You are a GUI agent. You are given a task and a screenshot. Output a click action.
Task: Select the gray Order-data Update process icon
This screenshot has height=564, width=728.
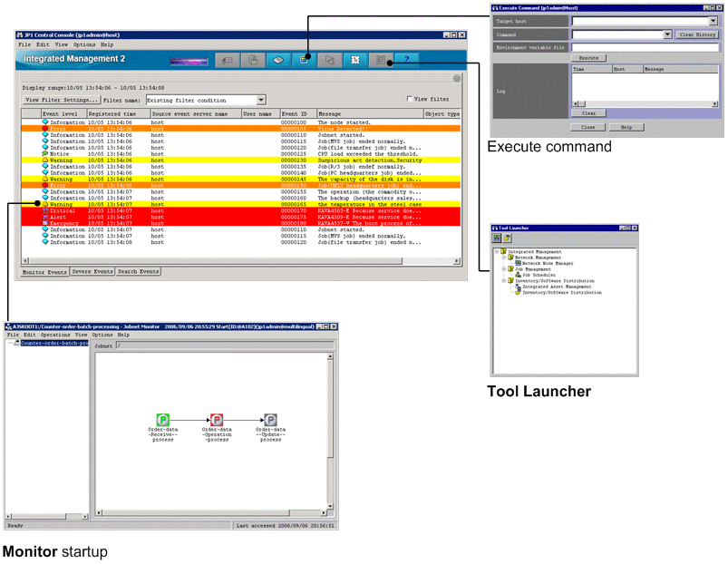[270, 419]
